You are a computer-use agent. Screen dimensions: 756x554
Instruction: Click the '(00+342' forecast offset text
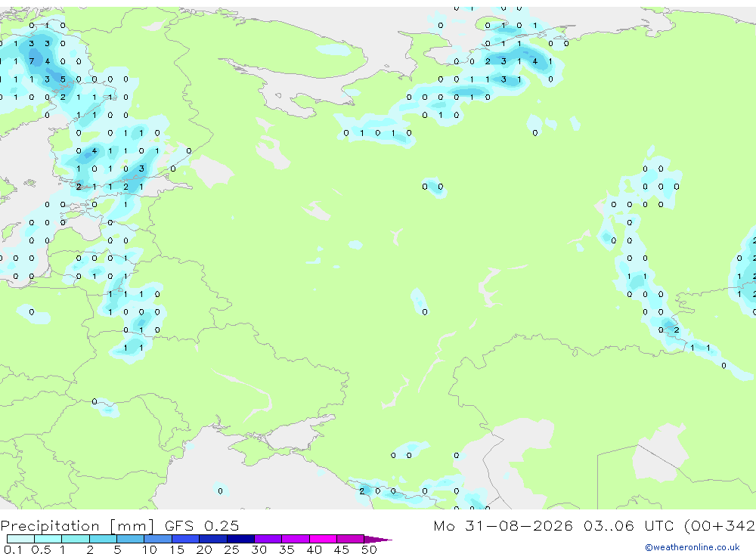click(x=720, y=525)
